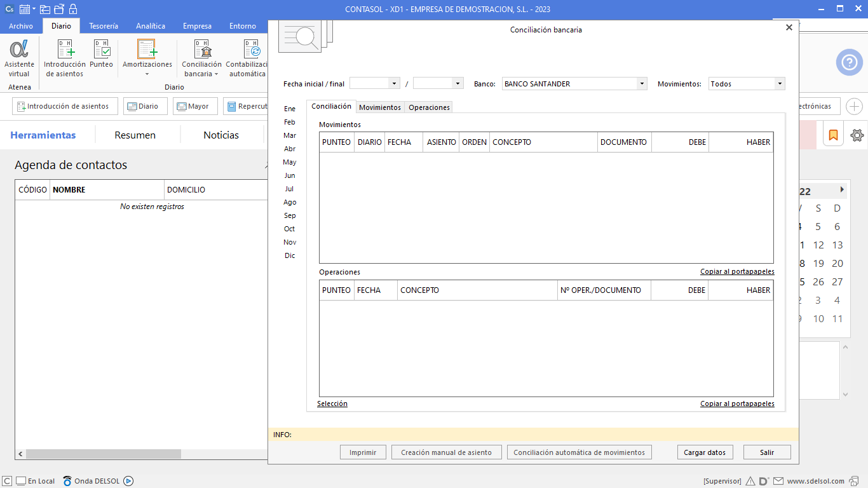
Task: Play Onda DELSOL radio
Action: pos(128,481)
